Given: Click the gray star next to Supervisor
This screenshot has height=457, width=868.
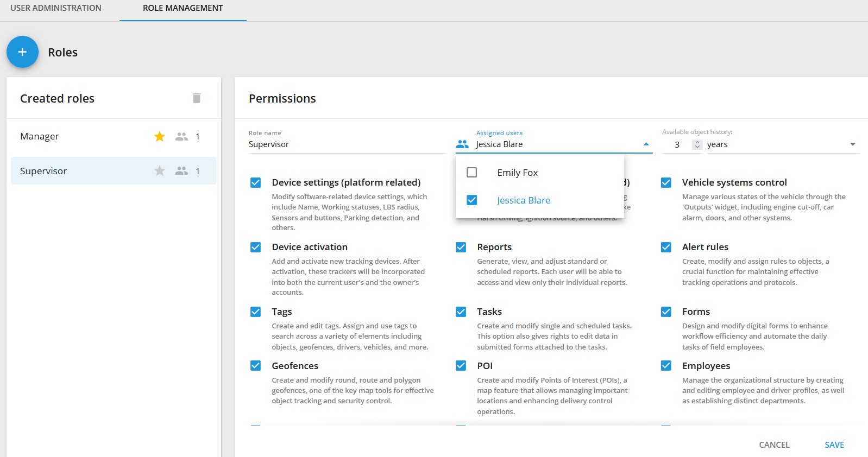Looking at the screenshot, I should tap(159, 171).
